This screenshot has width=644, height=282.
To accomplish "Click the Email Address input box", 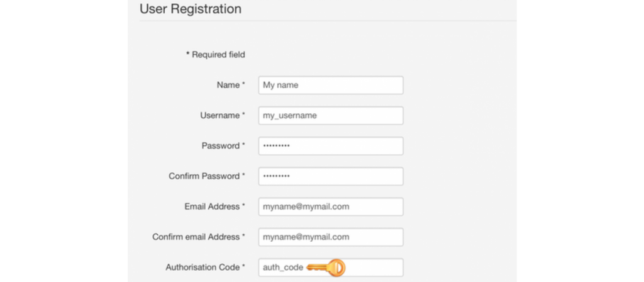I will coord(331,206).
